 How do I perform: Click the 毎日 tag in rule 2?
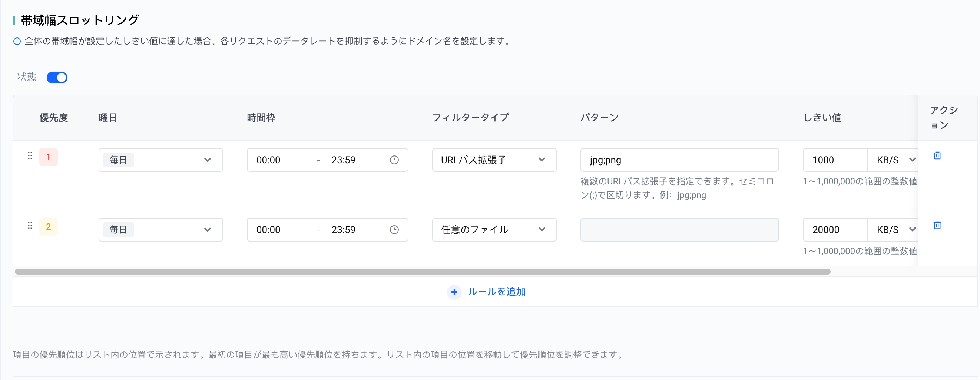tap(118, 230)
